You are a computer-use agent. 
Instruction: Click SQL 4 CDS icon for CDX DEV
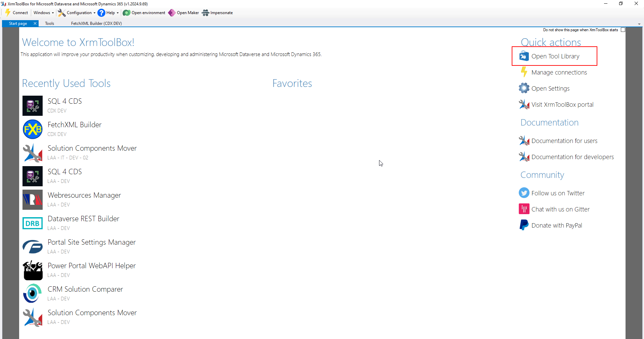tap(33, 106)
